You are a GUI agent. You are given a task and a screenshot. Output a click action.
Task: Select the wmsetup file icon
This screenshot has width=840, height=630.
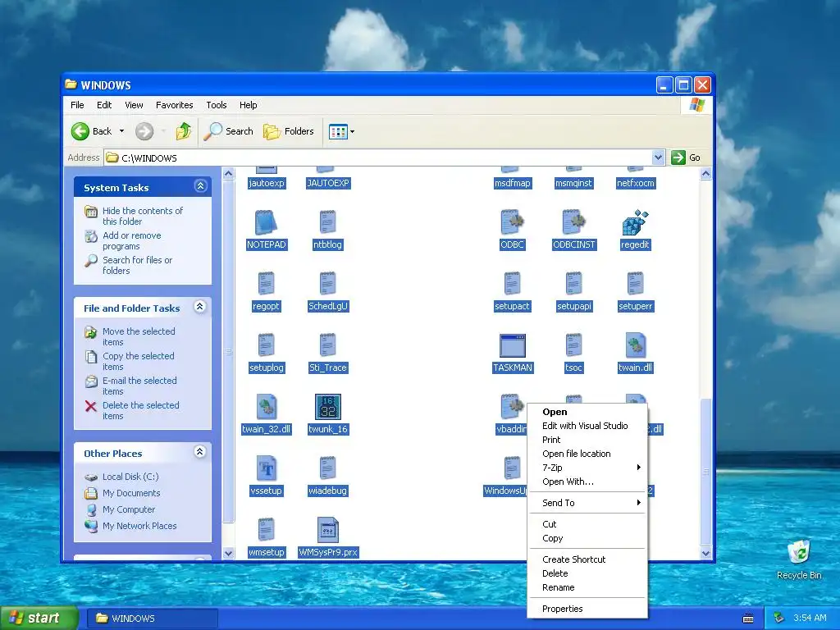[267, 531]
